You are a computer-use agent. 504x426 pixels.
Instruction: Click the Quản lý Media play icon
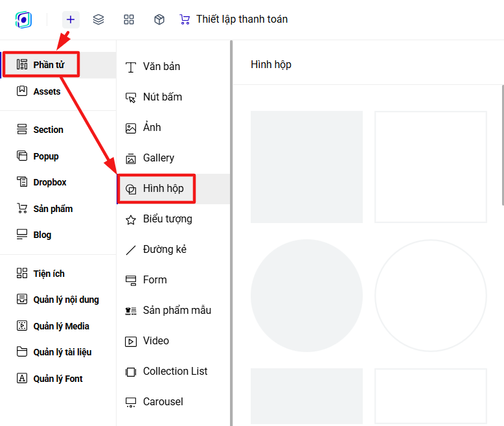tap(22, 325)
